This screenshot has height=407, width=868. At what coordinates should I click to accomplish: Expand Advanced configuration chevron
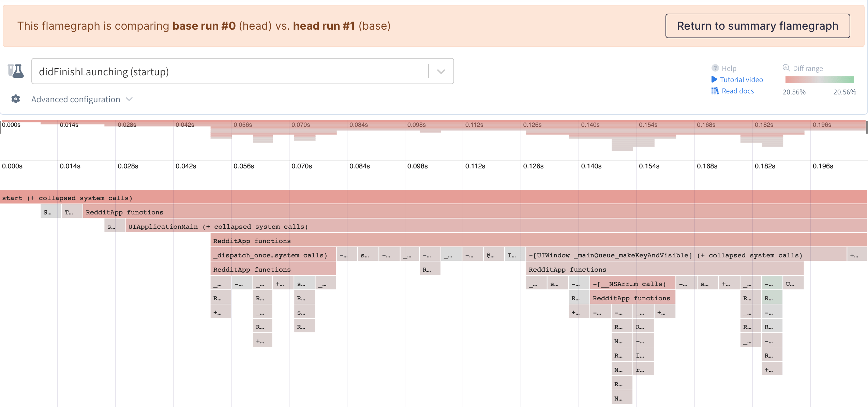coord(129,99)
